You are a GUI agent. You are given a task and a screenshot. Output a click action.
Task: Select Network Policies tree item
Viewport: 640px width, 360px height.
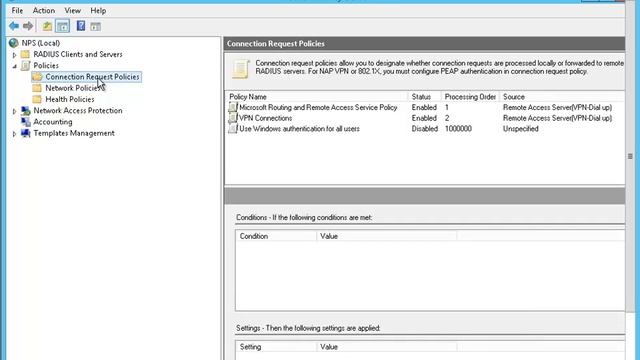pyautogui.click(x=74, y=88)
